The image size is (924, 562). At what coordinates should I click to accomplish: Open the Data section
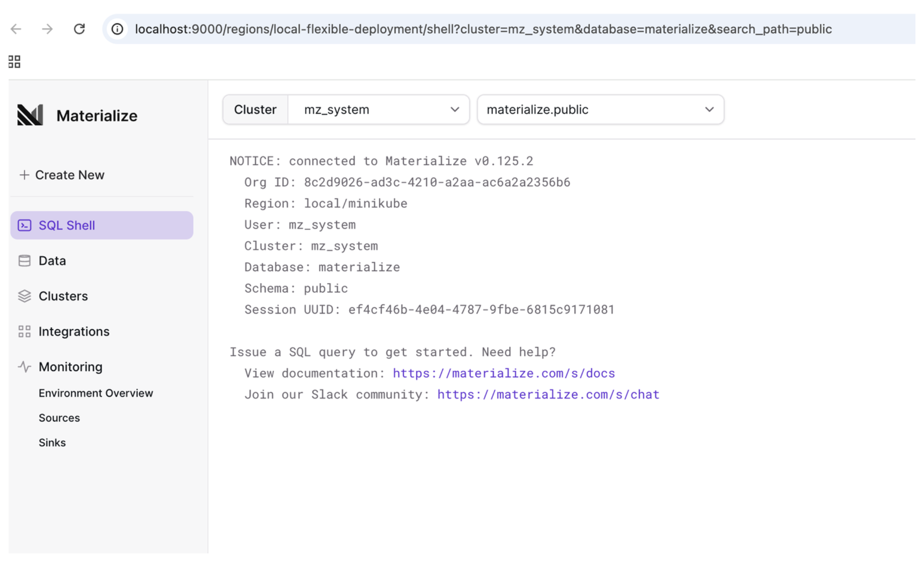[x=102, y=261]
